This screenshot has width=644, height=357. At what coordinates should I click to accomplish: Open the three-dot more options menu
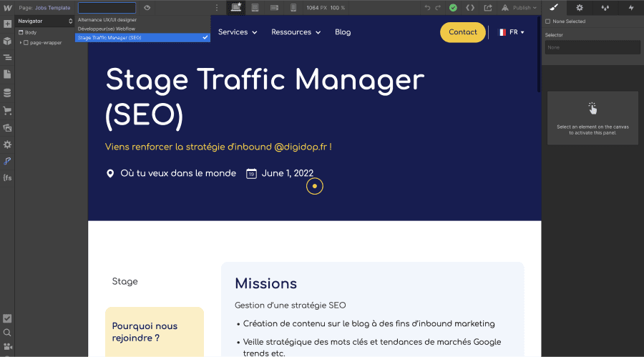[217, 7]
